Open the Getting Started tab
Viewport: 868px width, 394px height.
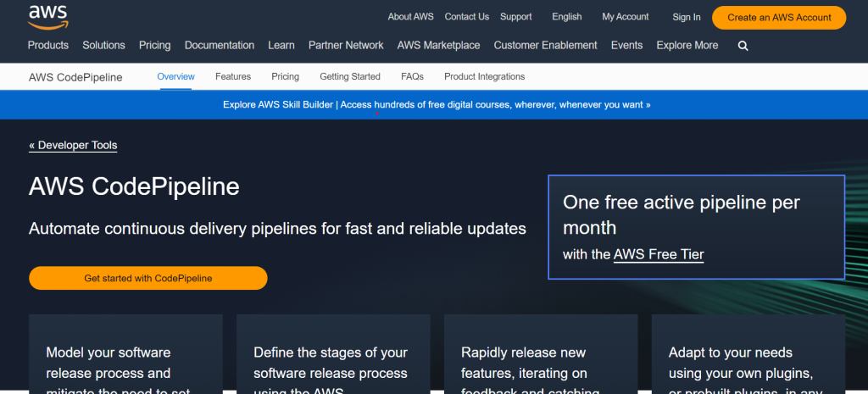pyautogui.click(x=349, y=76)
